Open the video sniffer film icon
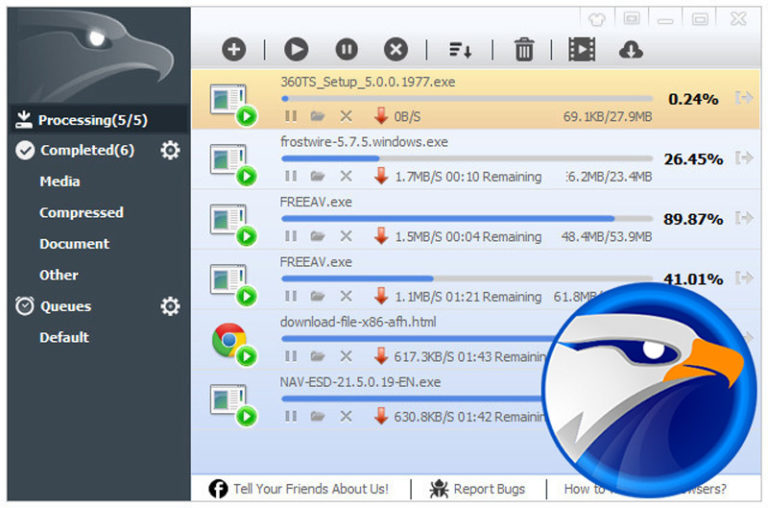The width and height of the screenshot is (768, 508). point(581,49)
